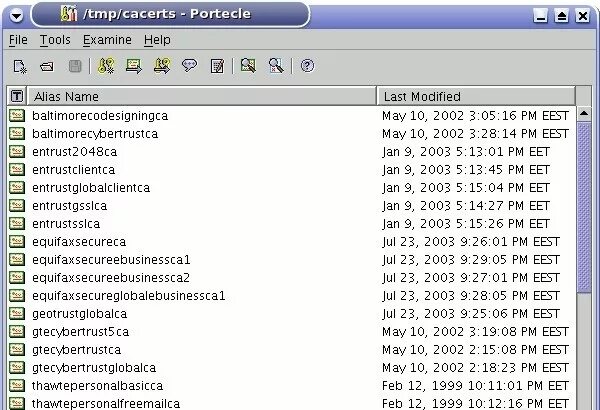Click the Import Key Pair toolbar icon
This screenshot has width=600, height=410.
[162, 66]
